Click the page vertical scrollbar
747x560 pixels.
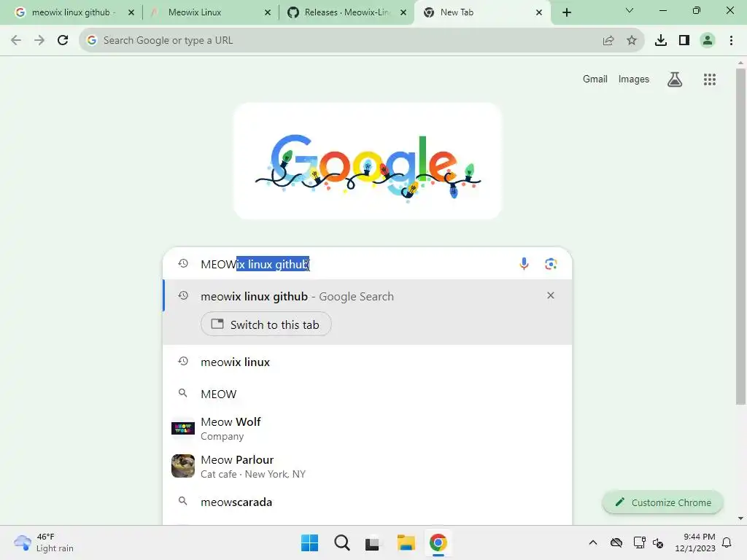(741, 236)
